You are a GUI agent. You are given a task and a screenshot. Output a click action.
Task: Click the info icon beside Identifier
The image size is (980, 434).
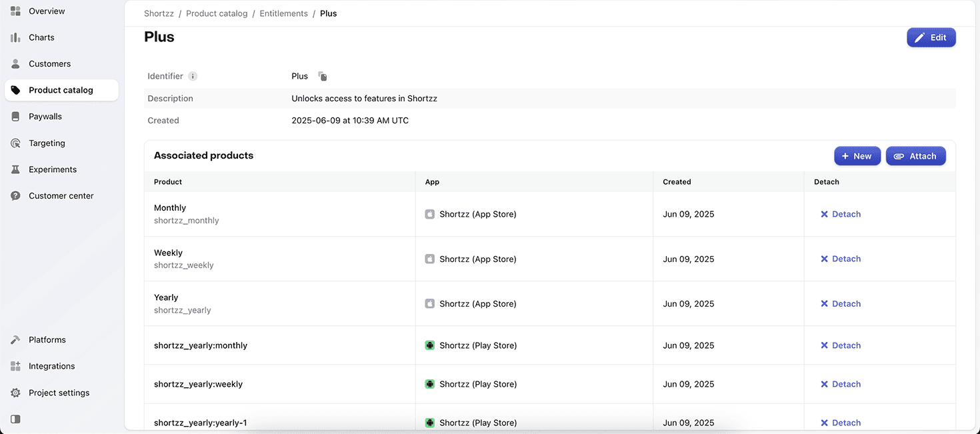(193, 77)
